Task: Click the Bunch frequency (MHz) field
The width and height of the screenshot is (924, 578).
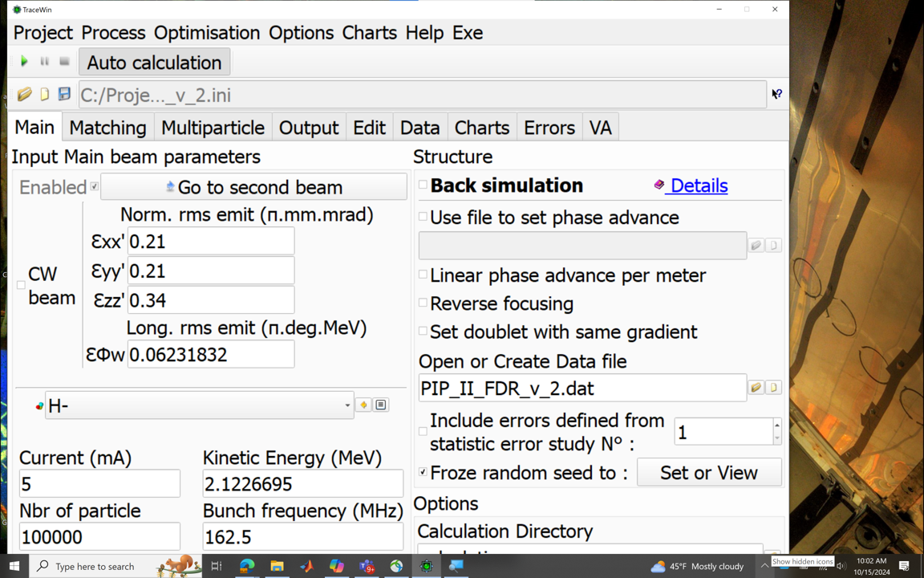Action: (303, 537)
